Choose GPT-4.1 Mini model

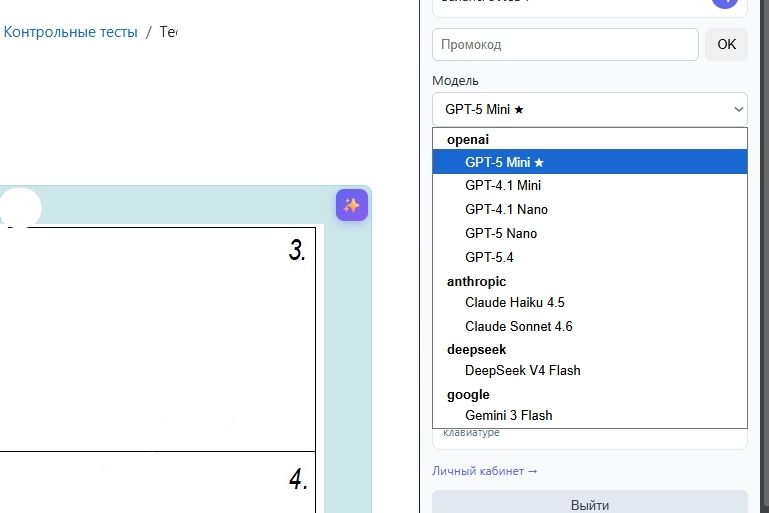590,185
